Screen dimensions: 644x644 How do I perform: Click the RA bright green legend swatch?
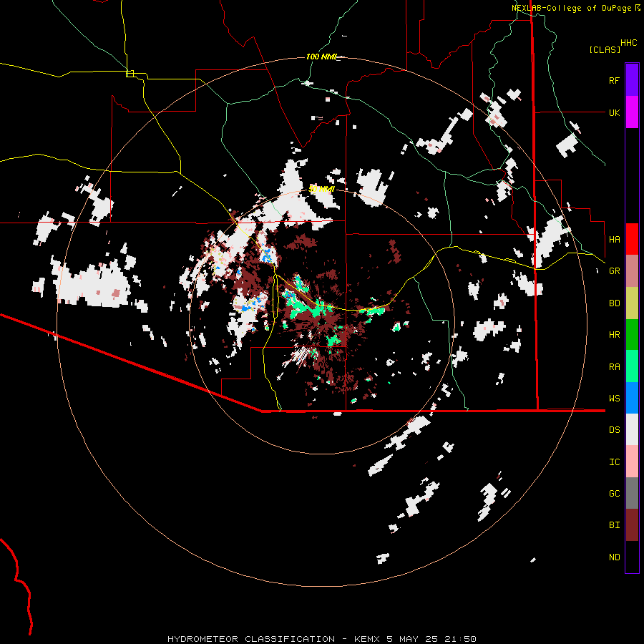click(x=632, y=366)
